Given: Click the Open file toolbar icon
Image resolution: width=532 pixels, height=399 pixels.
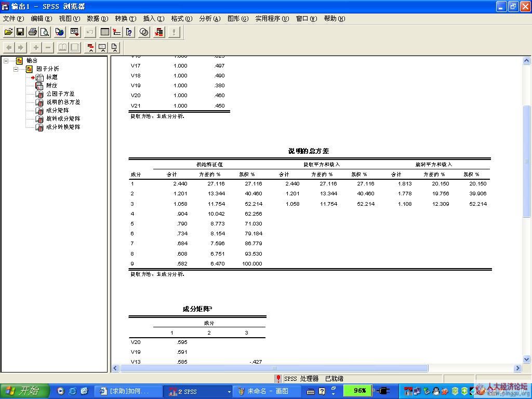Looking at the screenshot, I should pyautogui.click(x=8, y=32).
